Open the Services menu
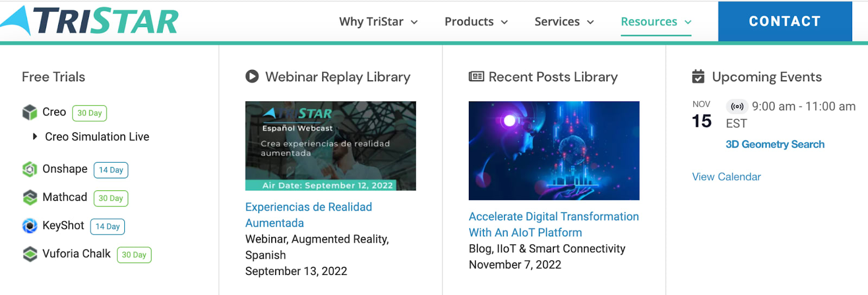This screenshot has width=868, height=295. [x=564, y=22]
